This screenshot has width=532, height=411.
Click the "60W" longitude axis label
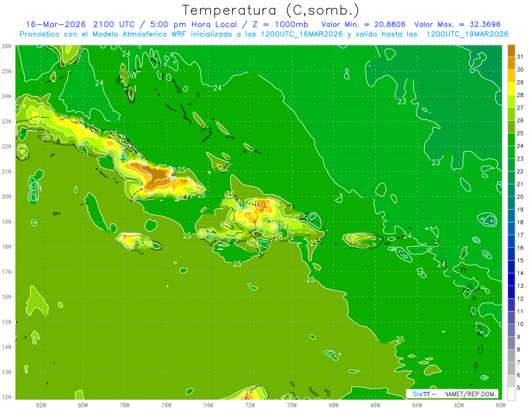[501, 405]
